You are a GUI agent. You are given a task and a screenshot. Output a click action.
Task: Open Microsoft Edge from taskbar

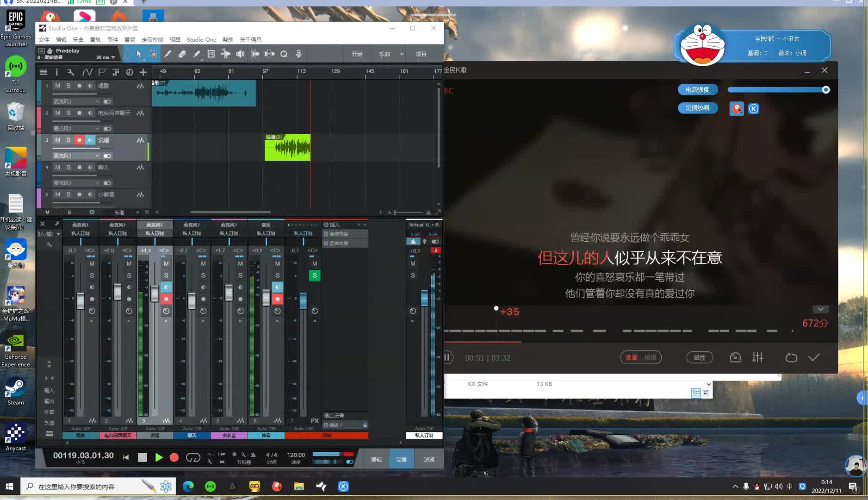coord(188,487)
